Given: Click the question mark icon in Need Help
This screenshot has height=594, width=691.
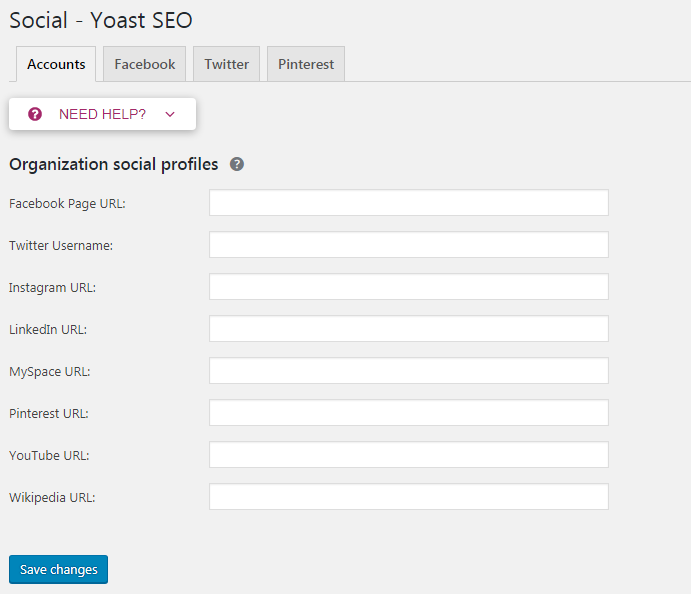Looking at the screenshot, I should (x=35, y=114).
